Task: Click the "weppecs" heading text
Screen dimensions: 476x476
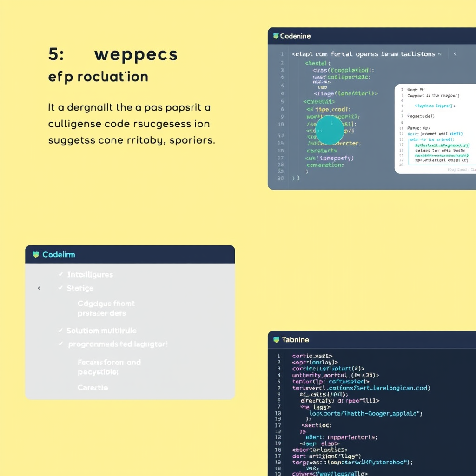Action: pos(136,55)
